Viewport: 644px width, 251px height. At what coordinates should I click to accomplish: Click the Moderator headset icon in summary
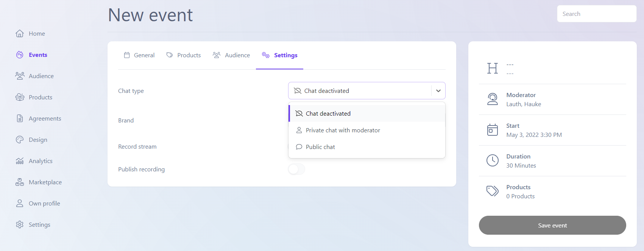click(x=493, y=99)
